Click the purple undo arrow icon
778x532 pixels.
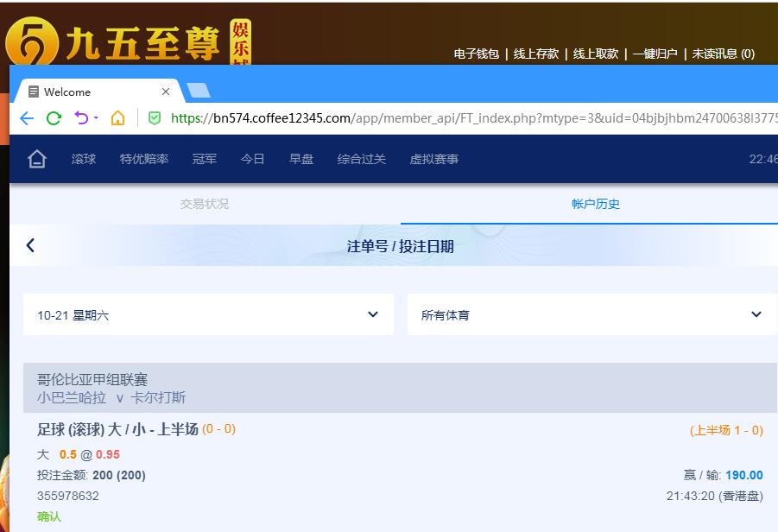click(x=81, y=117)
